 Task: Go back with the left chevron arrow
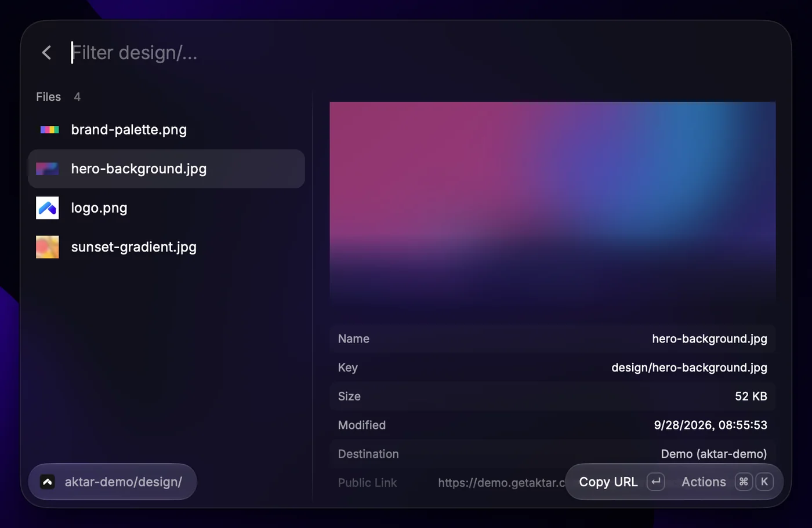[47, 53]
